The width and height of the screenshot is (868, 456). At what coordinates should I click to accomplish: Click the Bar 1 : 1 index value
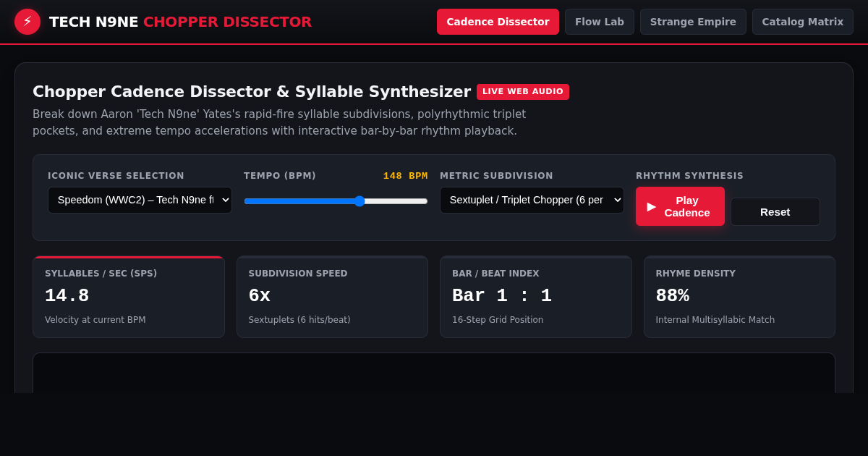pyautogui.click(x=502, y=296)
